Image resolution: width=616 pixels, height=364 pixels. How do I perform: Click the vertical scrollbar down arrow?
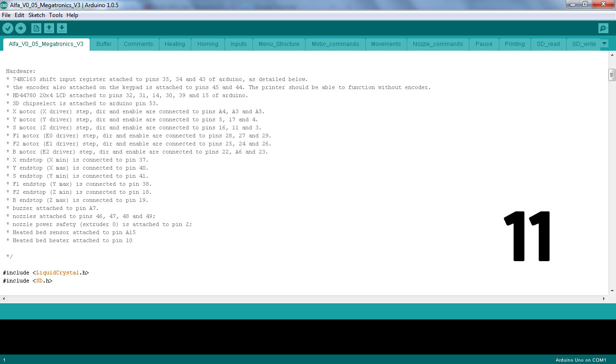612,291
